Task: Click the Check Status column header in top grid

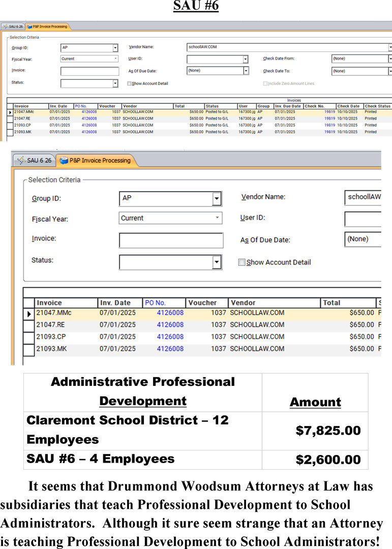Action: click(x=378, y=106)
